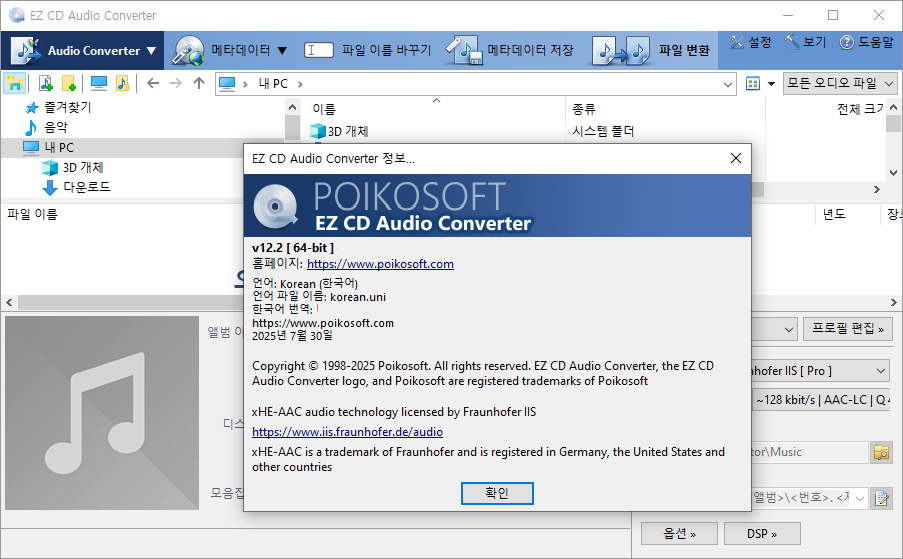Expand the 메타데이터 dropdown arrow
The height and width of the screenshot is (559, 903).
click(x=282, y=51)
